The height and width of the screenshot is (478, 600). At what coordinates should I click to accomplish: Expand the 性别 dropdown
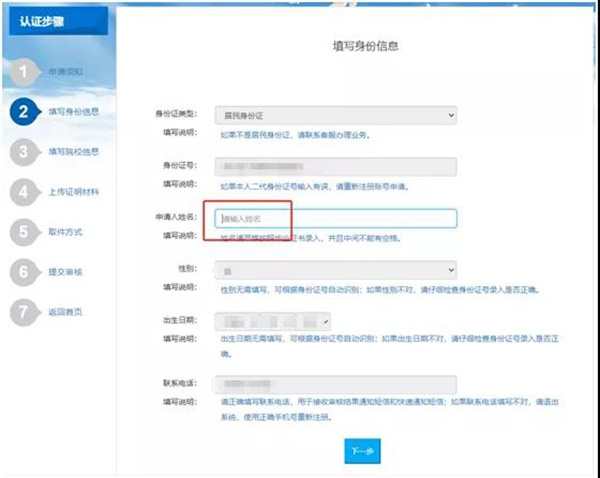pyautogui.click(x=336, y=270)
